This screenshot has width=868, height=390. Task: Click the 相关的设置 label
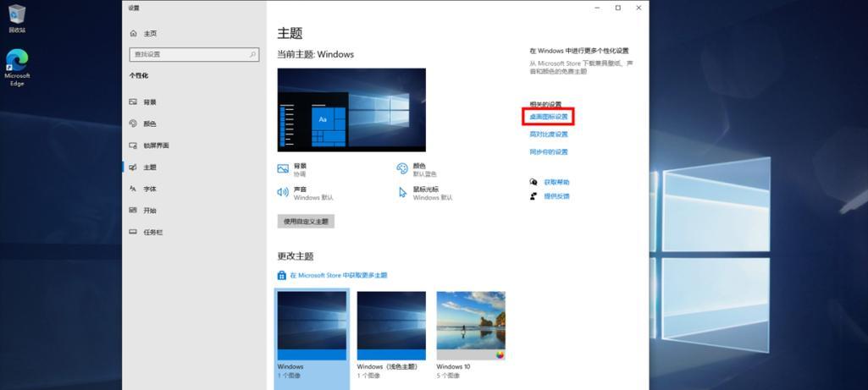click(x=545, y=104)
